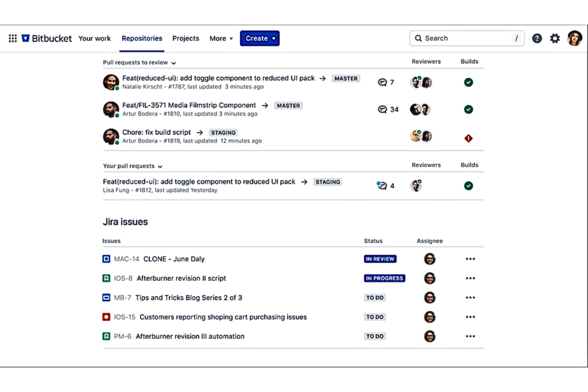Click STAGING branch tag on PR #1819
This screenshot has height=392, width=588.
223,133
